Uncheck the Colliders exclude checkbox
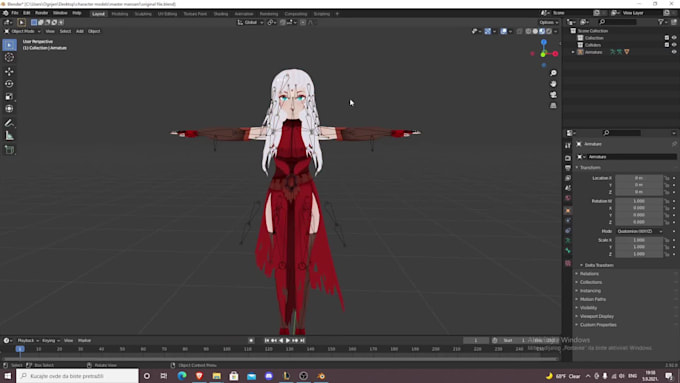Screen dimensions: 680x383 coord(667,45)
